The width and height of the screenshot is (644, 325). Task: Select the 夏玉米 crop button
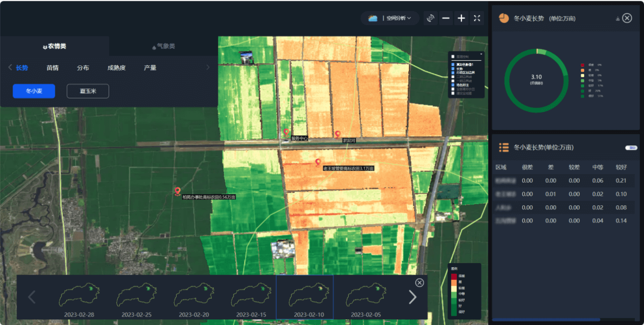coord(88,91)
